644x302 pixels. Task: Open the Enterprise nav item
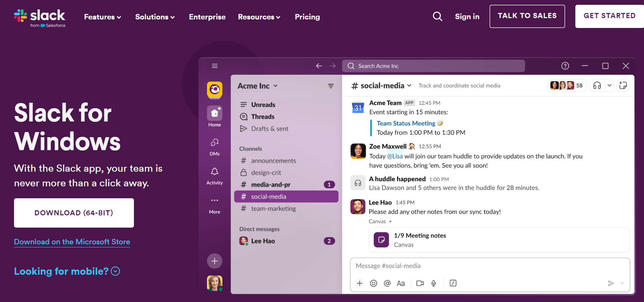coord(207,17)
